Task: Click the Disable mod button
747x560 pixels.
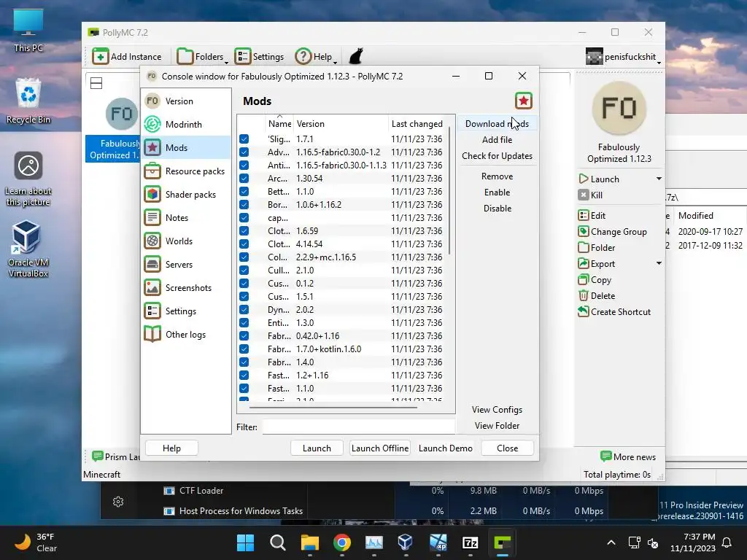Action: click(497, 208)
